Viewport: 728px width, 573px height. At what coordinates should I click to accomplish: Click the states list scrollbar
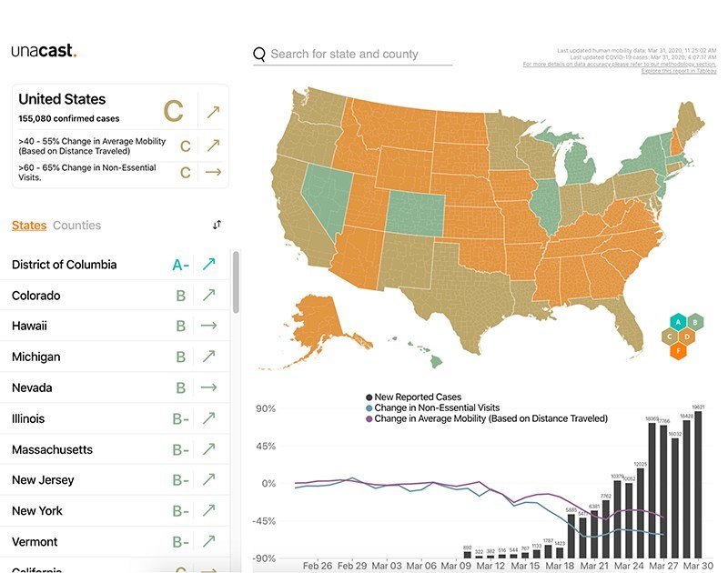237,282
